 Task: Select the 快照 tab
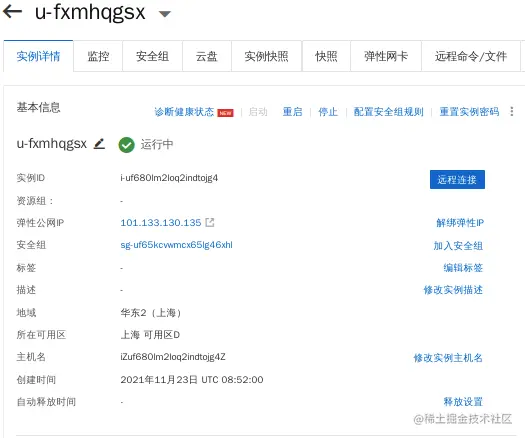point(326,56)
